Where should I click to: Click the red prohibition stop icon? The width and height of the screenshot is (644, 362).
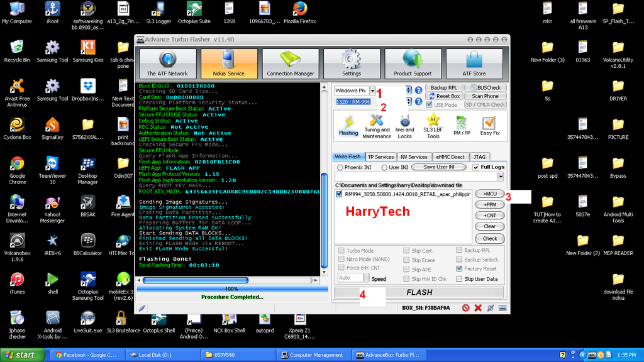[x=465, y=308]
